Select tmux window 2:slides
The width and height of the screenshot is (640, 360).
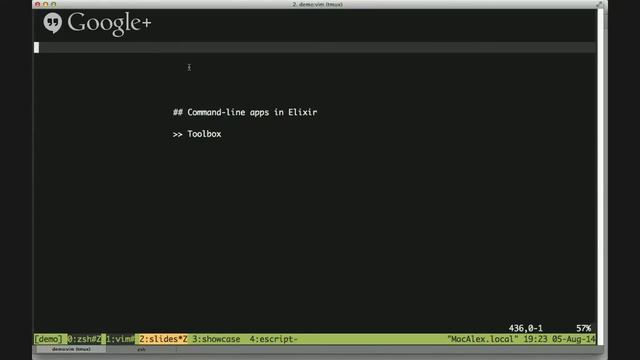click(163, 339)
